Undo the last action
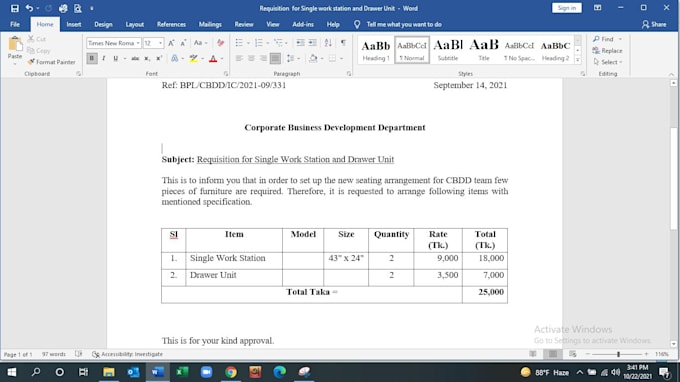The width and height of the screenshot is (680, 382). [x=29, y=8]
